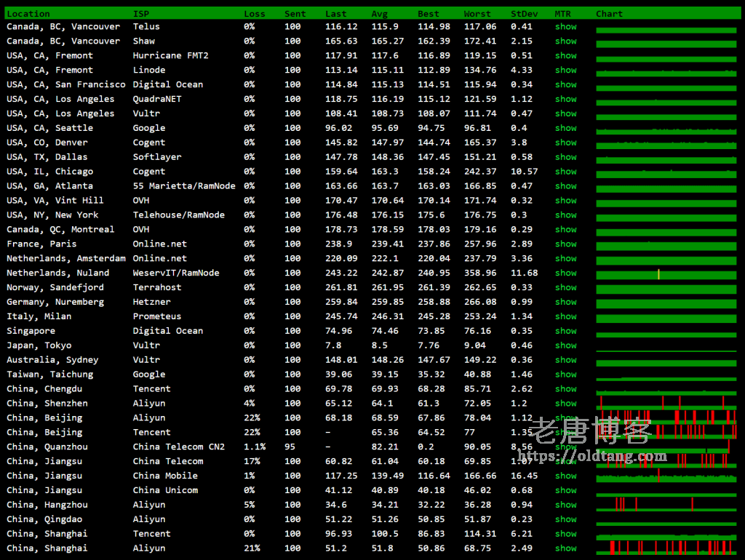Click the Canada Montreal OVH chart bar

point(666,231)
